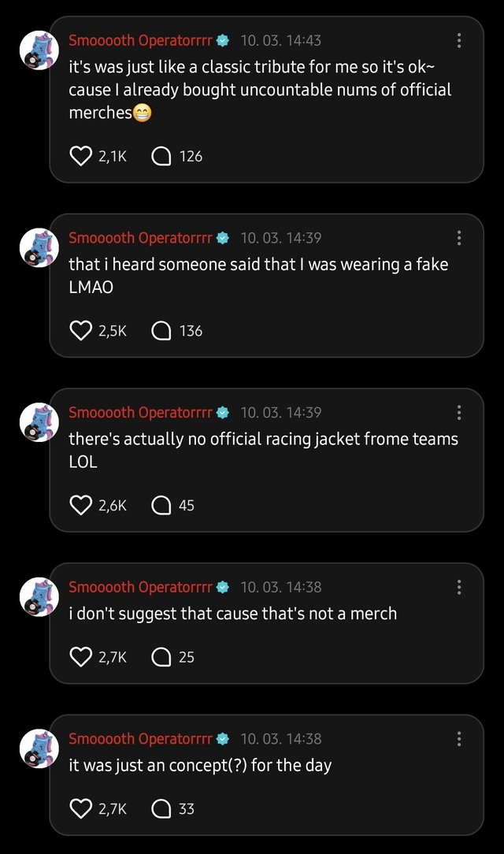
Task: Like the 'classic tribute' post
Action: 81,157
